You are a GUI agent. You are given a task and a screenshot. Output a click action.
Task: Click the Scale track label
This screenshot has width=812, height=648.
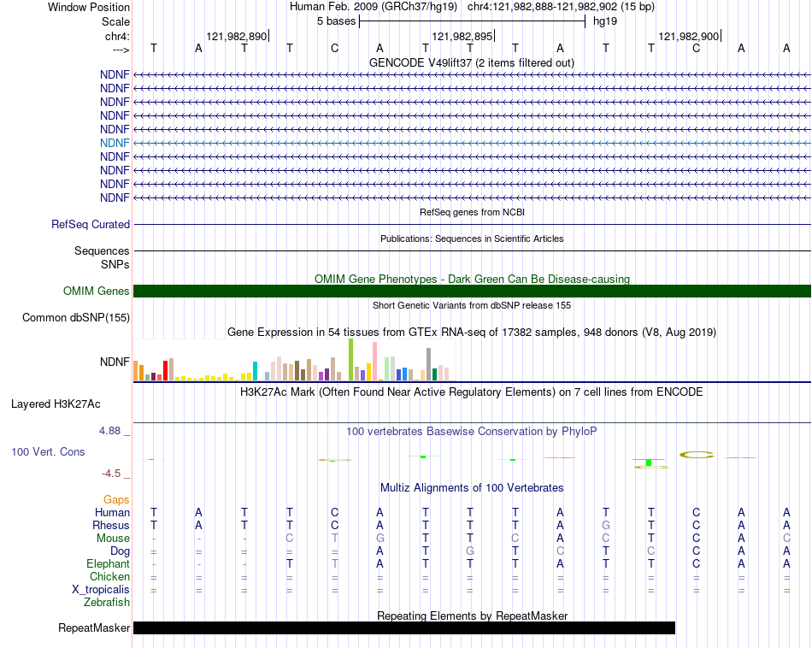coord(115,21)
